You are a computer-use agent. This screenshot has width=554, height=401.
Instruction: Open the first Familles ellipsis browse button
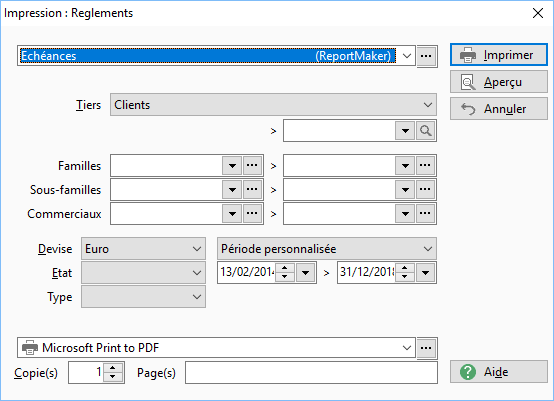[252, 165]
